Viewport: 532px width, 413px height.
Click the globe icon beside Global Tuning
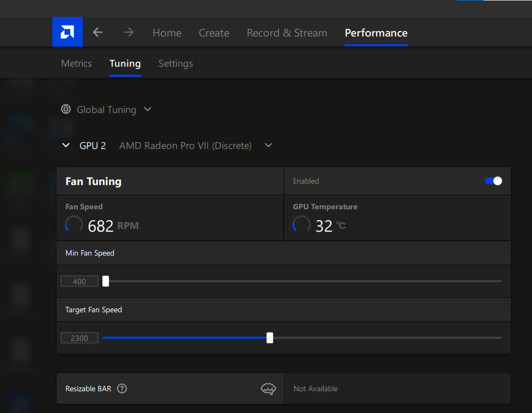point(66,110)
